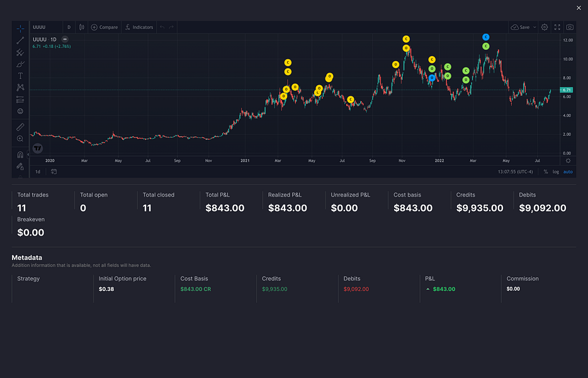The image size is (588, 378).
Task: Open the Indicators menu
Action: coord(139,27)
